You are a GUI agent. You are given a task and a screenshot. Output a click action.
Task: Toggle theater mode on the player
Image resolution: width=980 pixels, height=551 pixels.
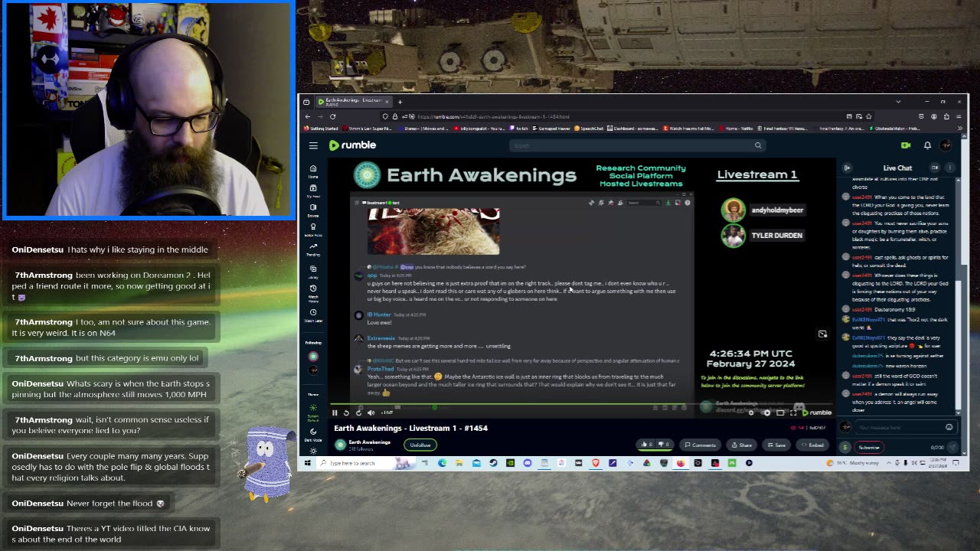click(780, 412)
